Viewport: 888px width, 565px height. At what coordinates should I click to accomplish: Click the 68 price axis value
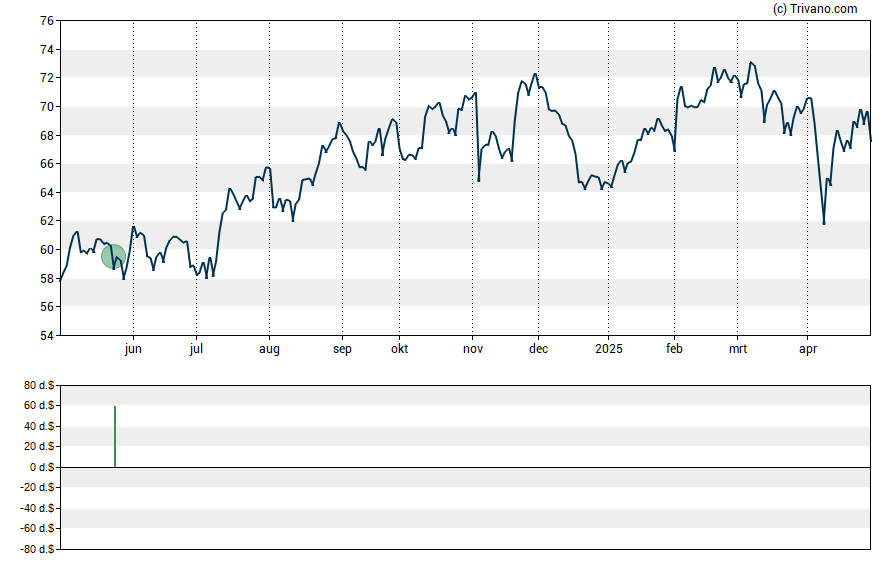click(x=47, y=135)
